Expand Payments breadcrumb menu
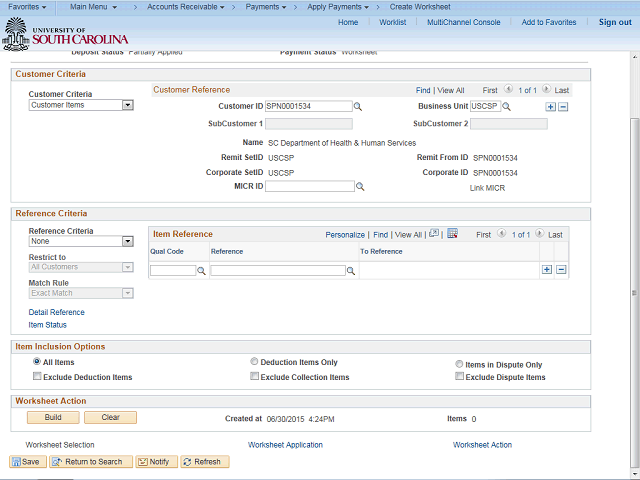 click(x=266, y=7)
